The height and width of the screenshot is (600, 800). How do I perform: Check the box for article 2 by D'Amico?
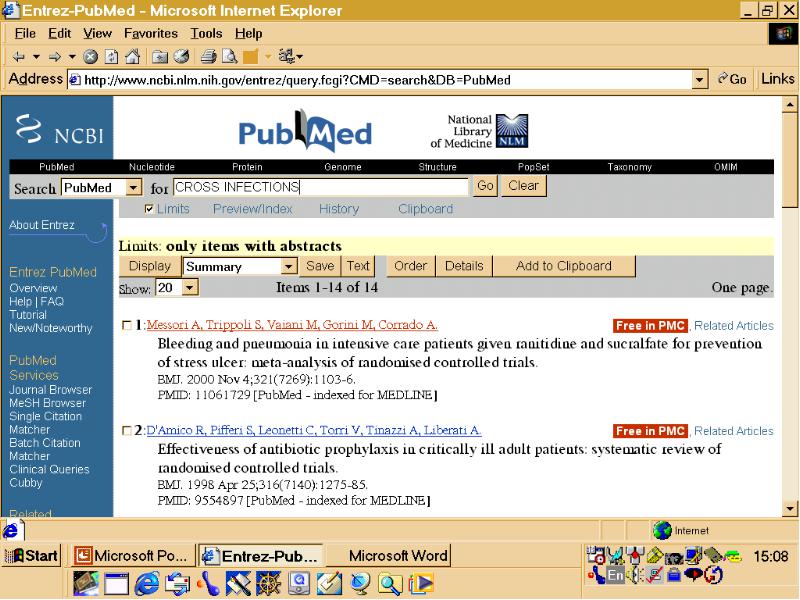click(x=127, y=431)
